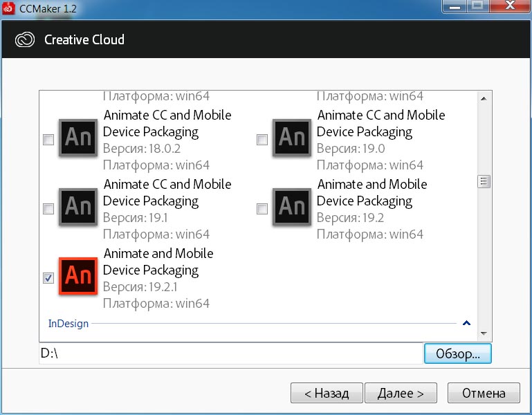
Task: Check the Animate CC version 19.1 checkbox
Action: pyautogui.click(x=48, y=209)
